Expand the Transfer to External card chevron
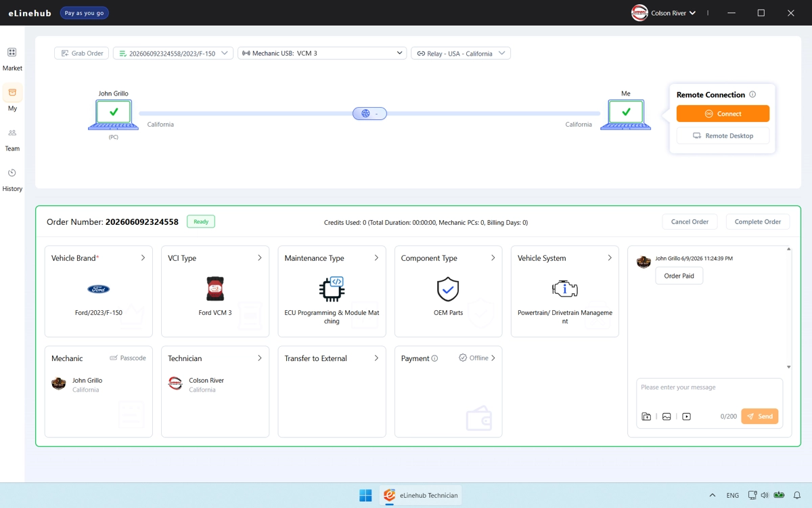The width and height of the screenshot is (812, 508). tap(376, 358)
